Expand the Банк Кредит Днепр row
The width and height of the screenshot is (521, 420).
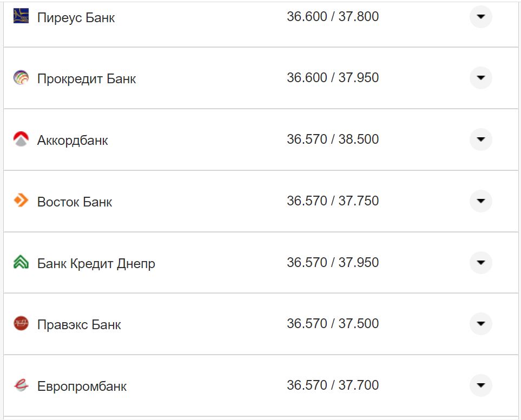click(480, 263)
